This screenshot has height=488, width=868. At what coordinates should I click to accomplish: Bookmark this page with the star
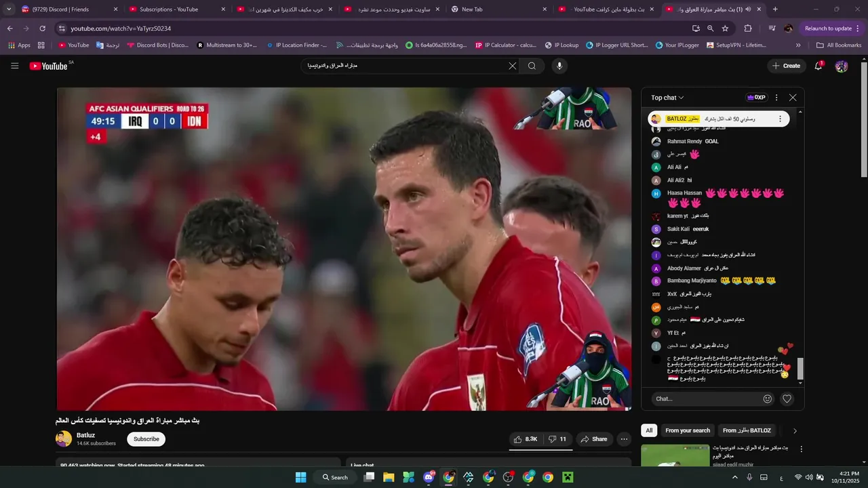[x=725, y=28]
